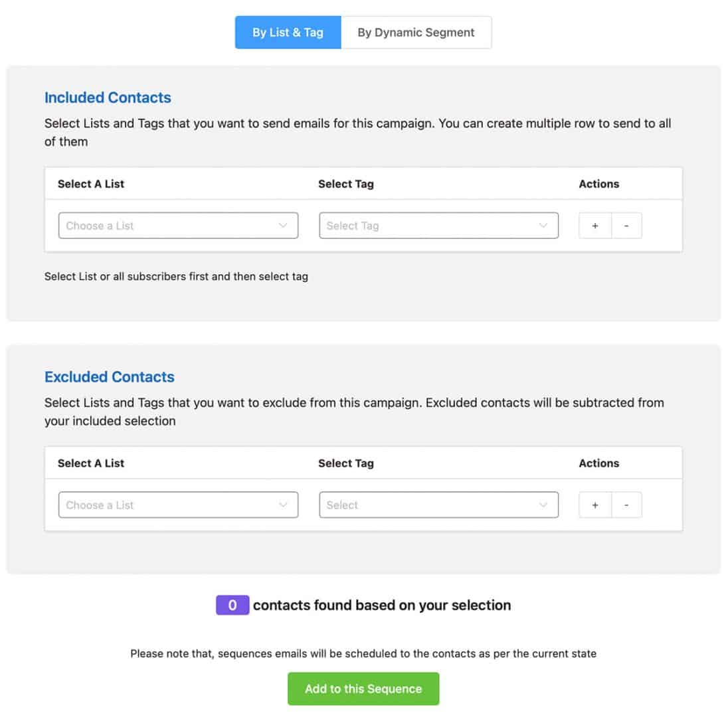Screen dimensions: 728x717
Task: Remove a row in Included Contacts
Action: point(626,226)
